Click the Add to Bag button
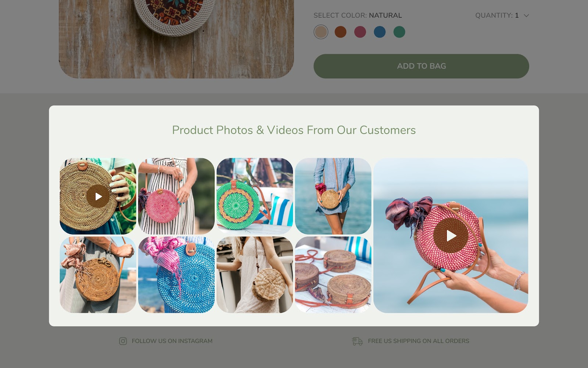 [421, 66]
